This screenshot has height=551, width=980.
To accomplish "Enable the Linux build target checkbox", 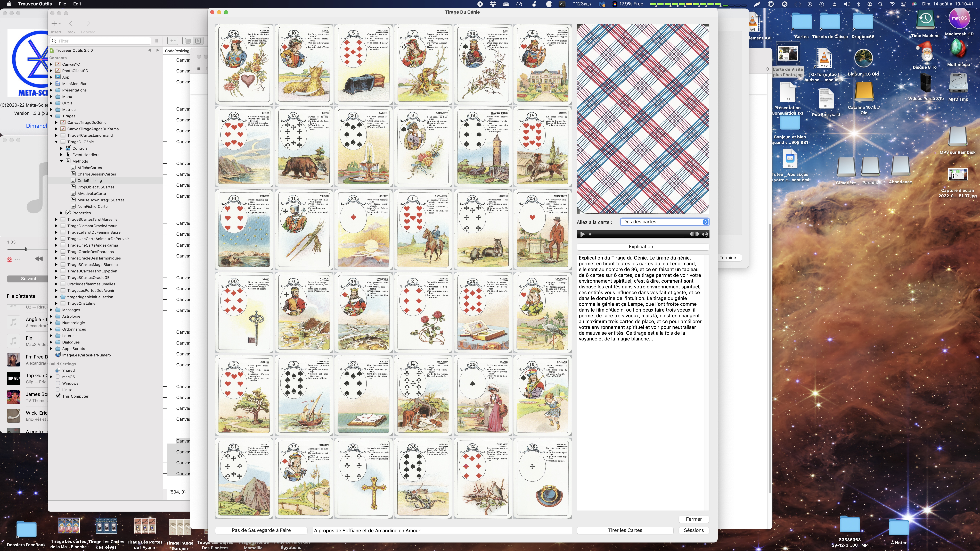I will point(58,390).
